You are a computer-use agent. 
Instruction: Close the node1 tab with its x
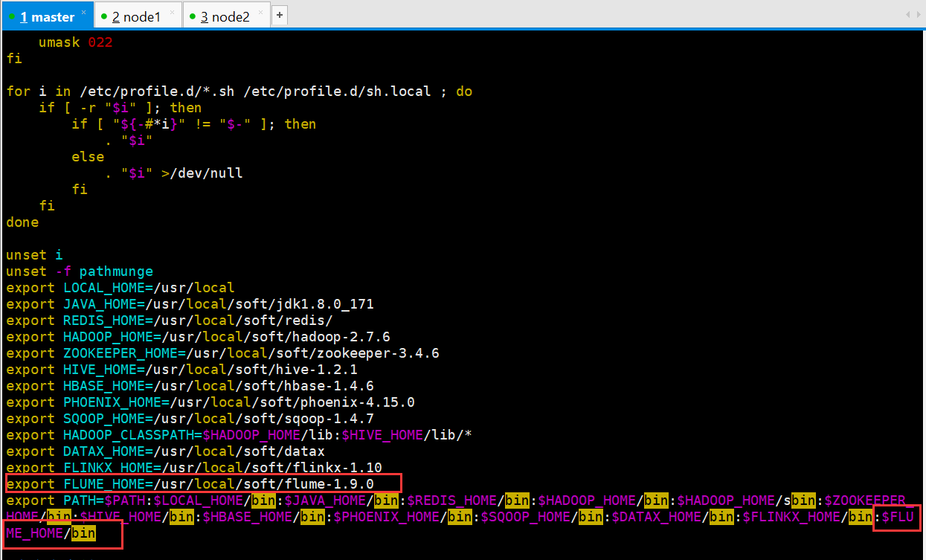coord(170,13)
